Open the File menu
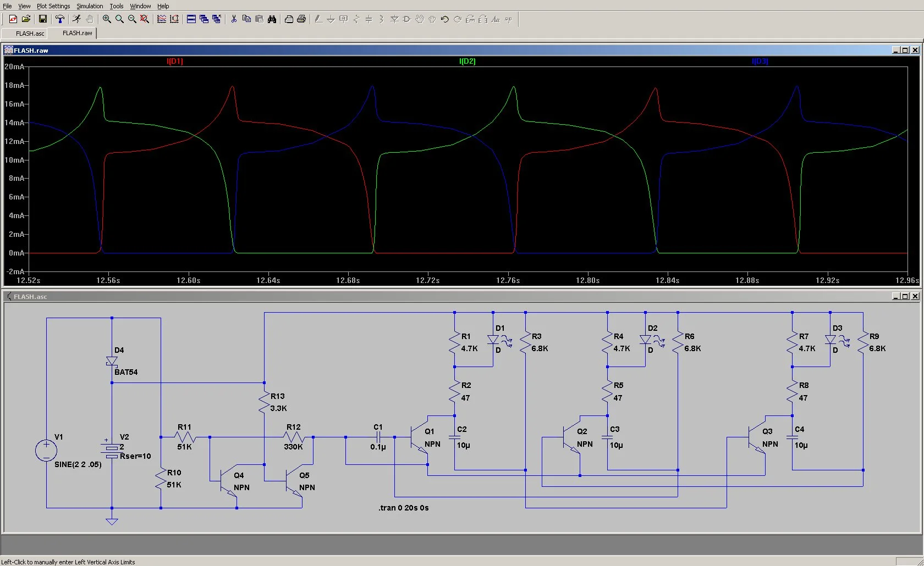This screenshot has width=924, height=566. click(x=7, y=6)
